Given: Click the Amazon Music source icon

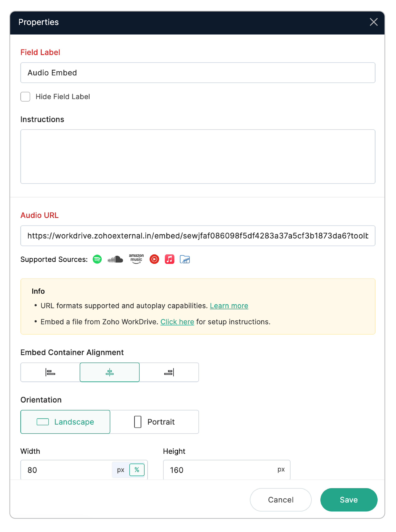Looking at the screenshot, I should pyautogui.click(x=136, y=259).
